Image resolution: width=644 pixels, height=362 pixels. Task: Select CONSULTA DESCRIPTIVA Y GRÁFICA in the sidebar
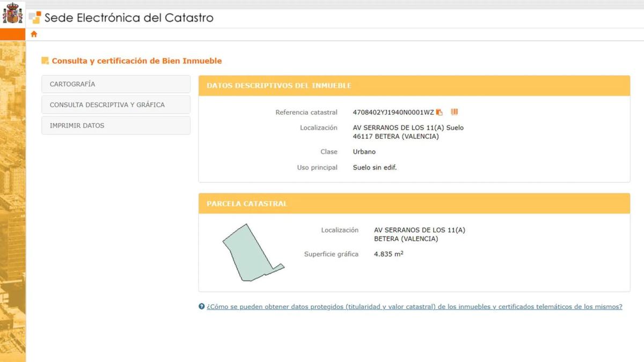pos(116,105)
